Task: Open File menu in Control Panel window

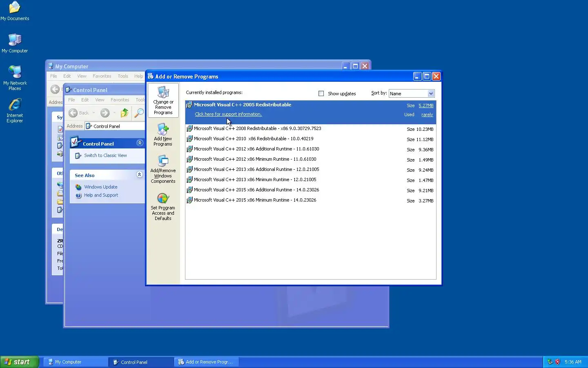Action: pyautogui.click(x=71, y=100)
